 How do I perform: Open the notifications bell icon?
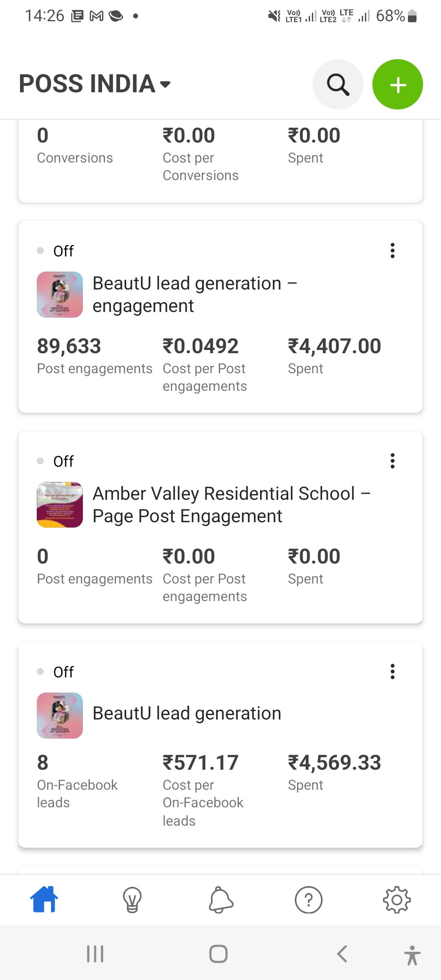tap(221, 899)
